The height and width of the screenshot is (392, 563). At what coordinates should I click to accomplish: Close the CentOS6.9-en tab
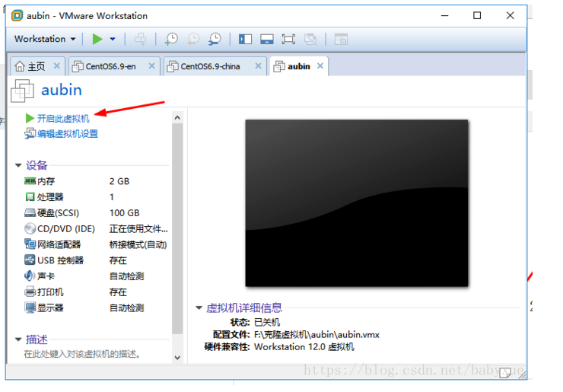click(x=152, y=65)
